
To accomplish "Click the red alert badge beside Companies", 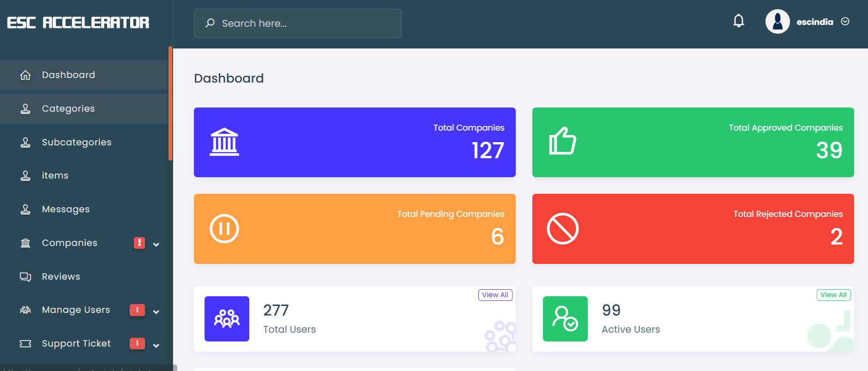I will (x=139, y=243).
